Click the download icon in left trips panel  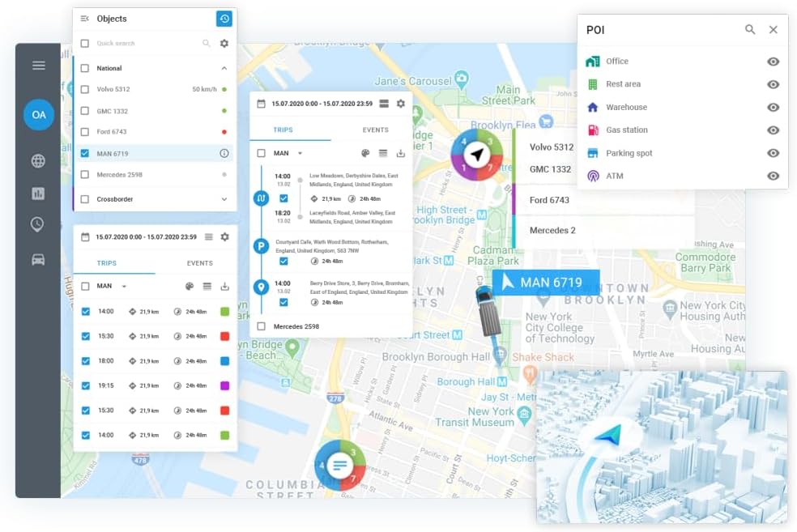click(x=224, y=286)
